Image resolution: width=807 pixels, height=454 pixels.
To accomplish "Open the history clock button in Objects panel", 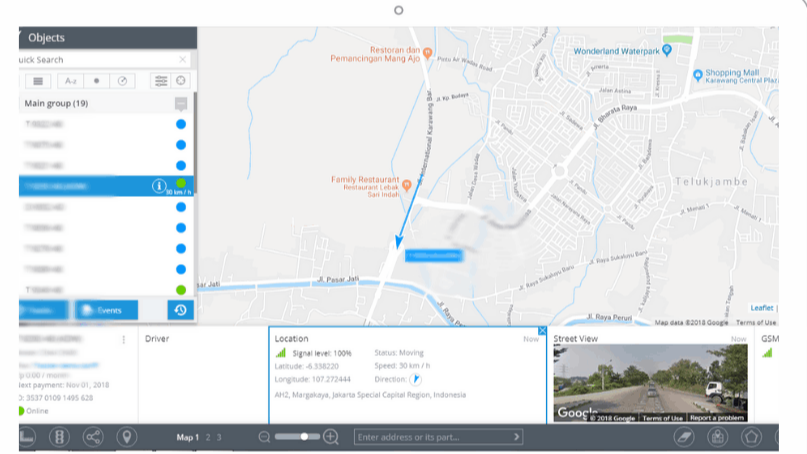I will (x=180, y=310).
